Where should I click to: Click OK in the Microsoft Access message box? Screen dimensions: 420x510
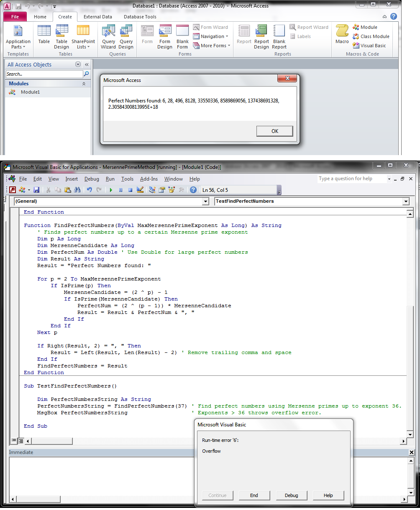[x=274, y=131]
